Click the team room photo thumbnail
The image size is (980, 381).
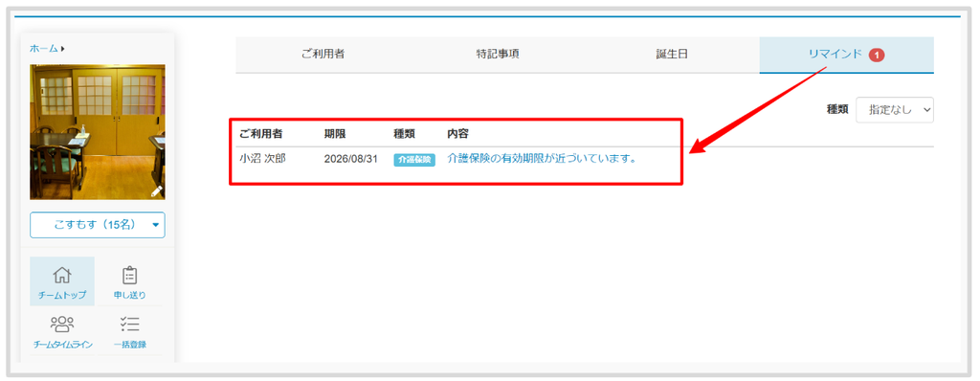pos(98,132)
